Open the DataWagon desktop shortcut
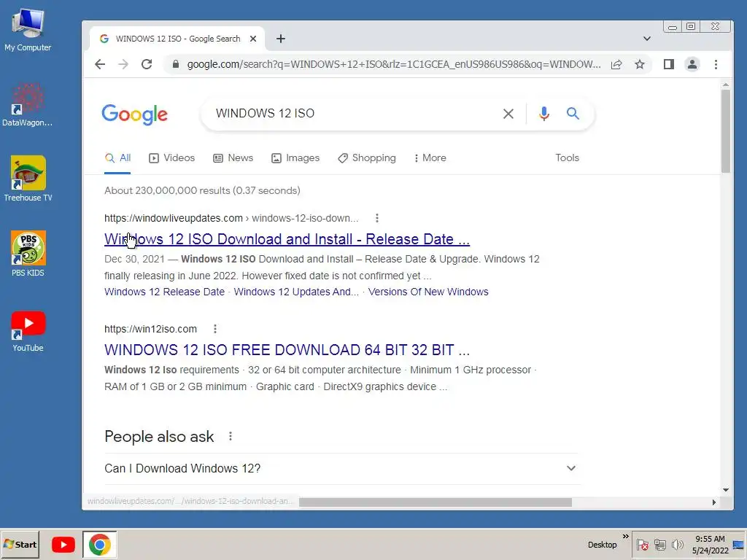The width and height of the screenshot is (747, 560). 28,105
